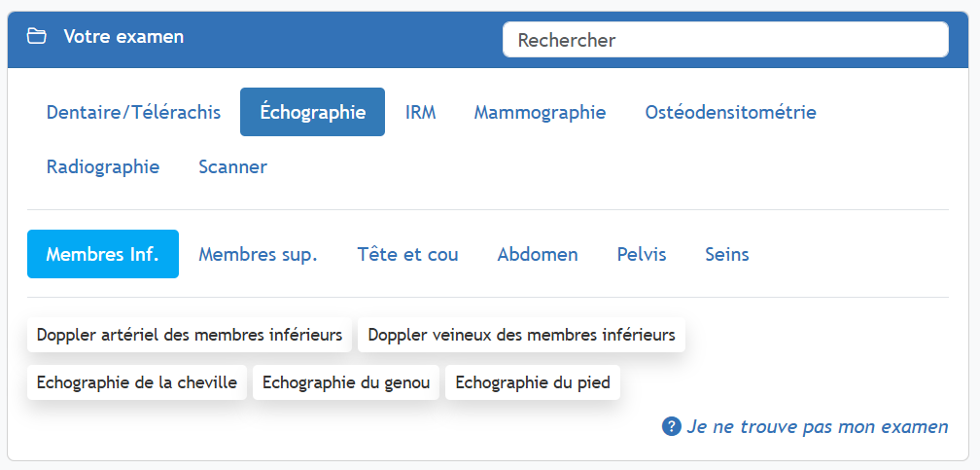Choose Doppler artériel des membres inférieurs
This screenshot has width=980, height=470.
pyautogui.click(x=190, y=335)
